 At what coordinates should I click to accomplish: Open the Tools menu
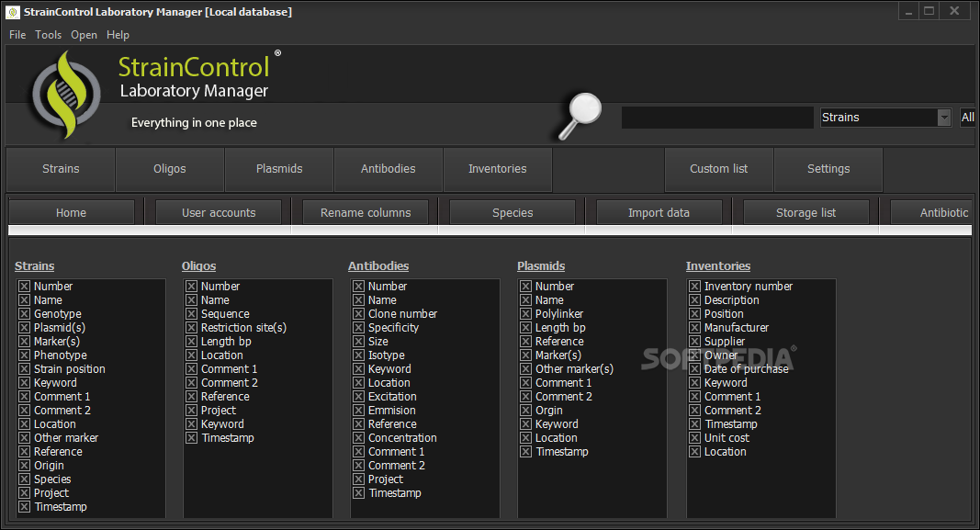click(48, 35)
